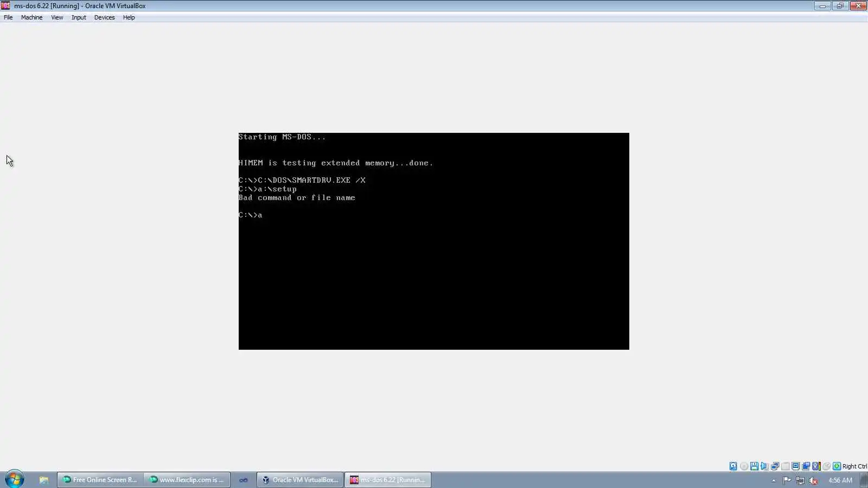This screenshot has height=488, width=868.
Task: Open the Devices menu
Action: pyautogui.click(x=104, y=17)
